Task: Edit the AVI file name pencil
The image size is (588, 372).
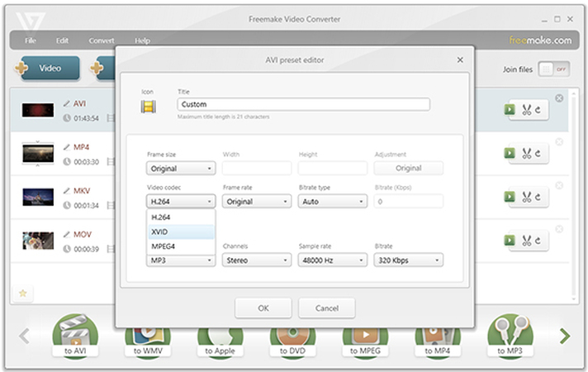Action: [66, 103]
